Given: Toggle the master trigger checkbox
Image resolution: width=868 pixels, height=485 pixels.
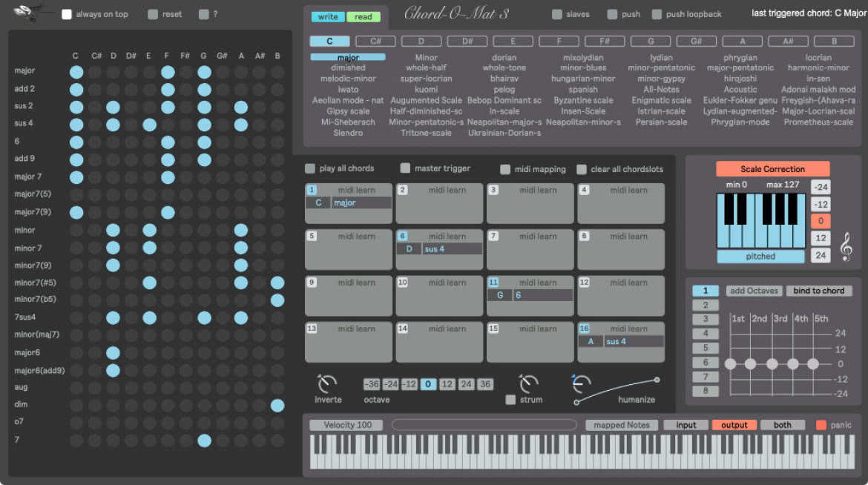Looking at the screenshot, I should [x=405, y=168].
